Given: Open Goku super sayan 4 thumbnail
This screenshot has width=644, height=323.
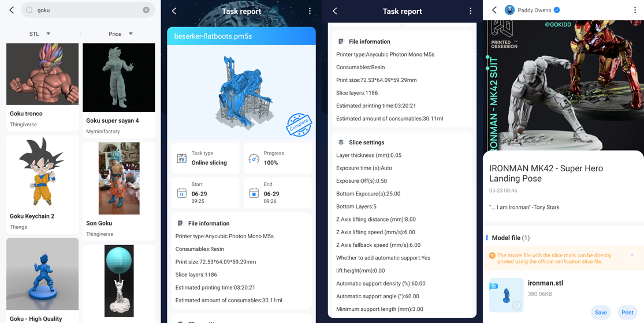Looking at the screenshot, I should [x=119, y=77].
